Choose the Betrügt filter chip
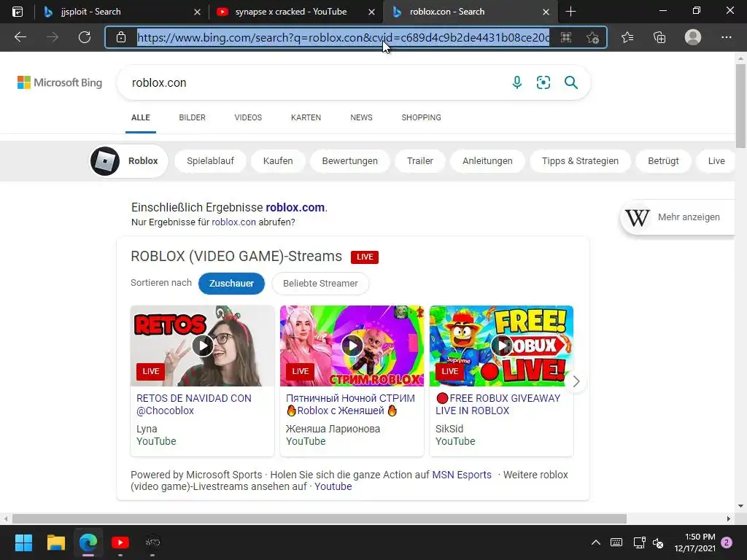This screenshot has height=560, width=747. 663,161
